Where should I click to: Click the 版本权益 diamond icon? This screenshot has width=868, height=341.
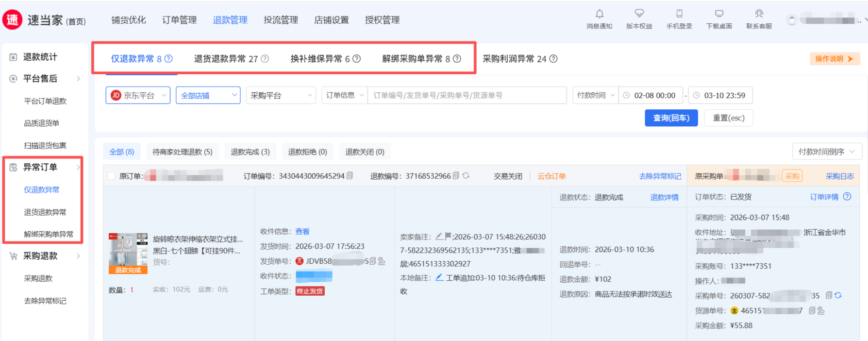pyautogui.click(x=639, y=14)
